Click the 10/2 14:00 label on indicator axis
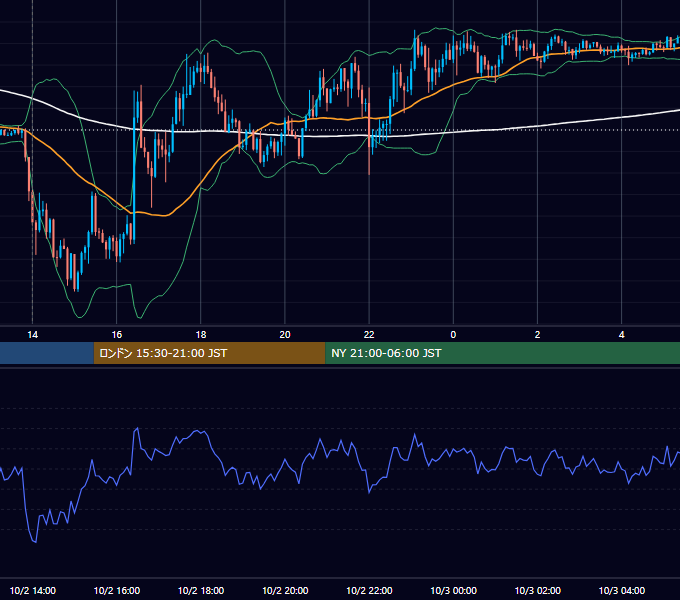The height and width of the screenshot is (600, 680). click(x=33, y=590)
